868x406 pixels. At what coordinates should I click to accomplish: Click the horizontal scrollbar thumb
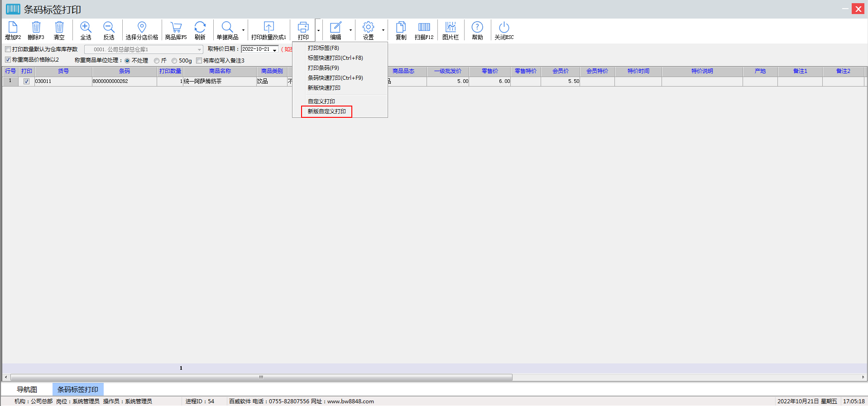point(261,377)
